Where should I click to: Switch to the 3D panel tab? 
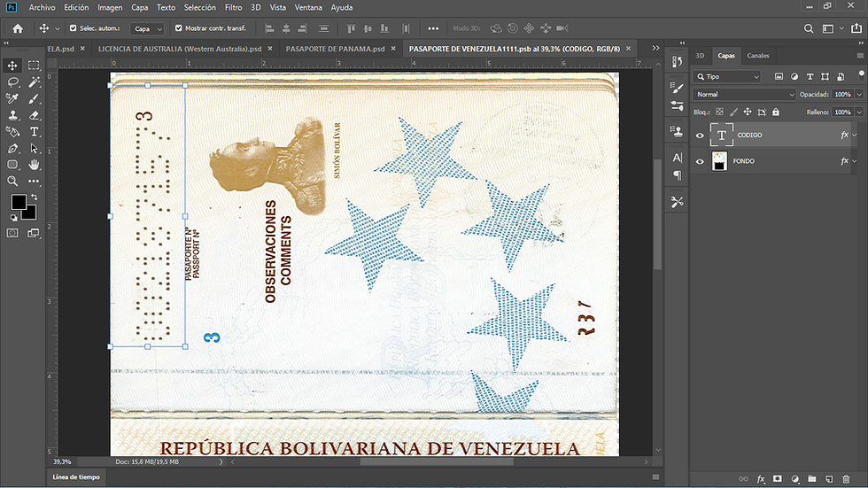click(700, 55)
